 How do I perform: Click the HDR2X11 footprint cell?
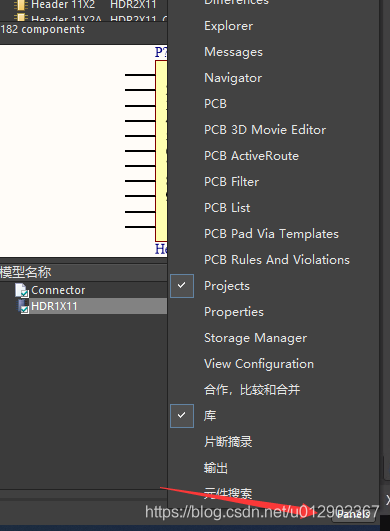(133, 5)
